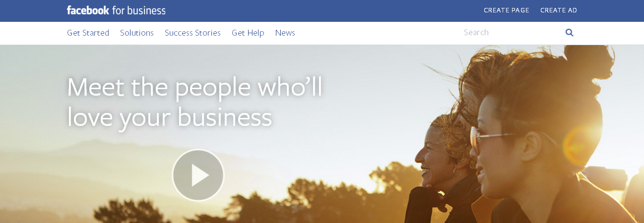The width and height of the screenshot is (644, 223).
Task: Open the Solutions menu item
Action: click(x=137, y=33)
